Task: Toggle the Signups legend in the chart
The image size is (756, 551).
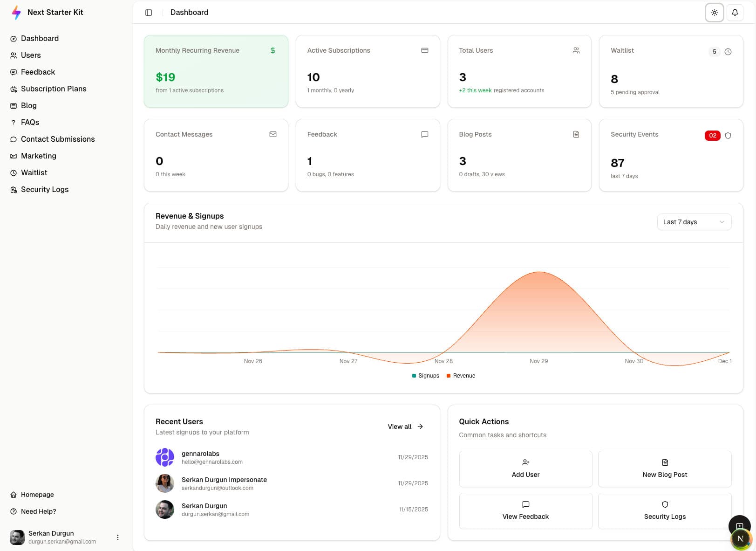Action: point(425,375)
